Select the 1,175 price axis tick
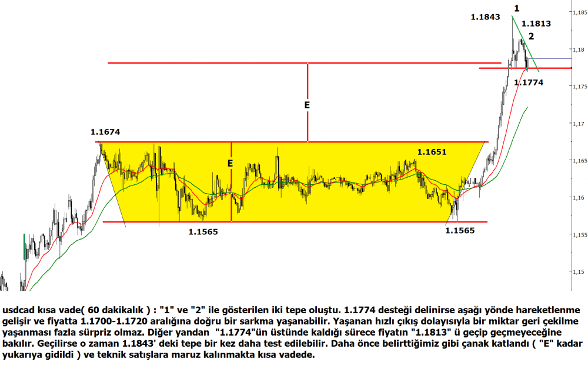Screen dimensions: 588x368 tap(580, 87)
